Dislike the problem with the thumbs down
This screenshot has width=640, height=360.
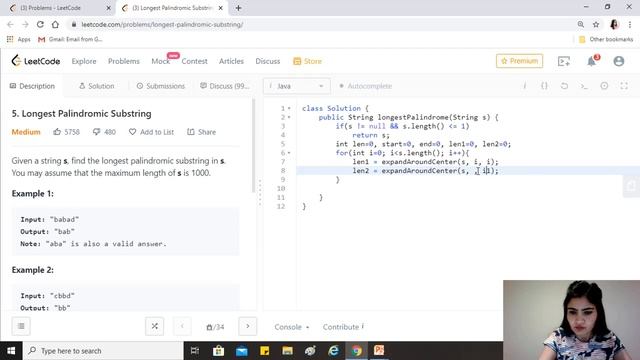click(x=96, y=131)
